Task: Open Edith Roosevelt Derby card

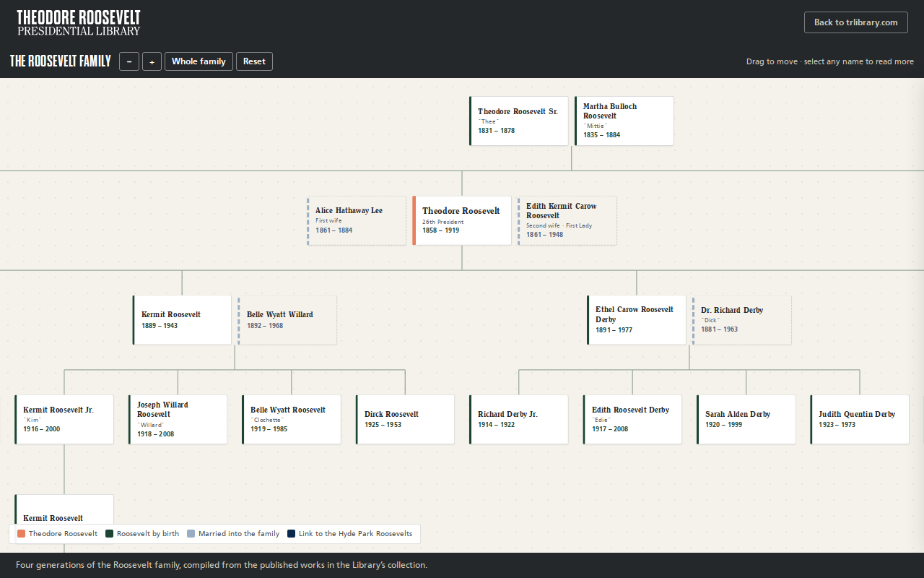Action: point(632,419)
